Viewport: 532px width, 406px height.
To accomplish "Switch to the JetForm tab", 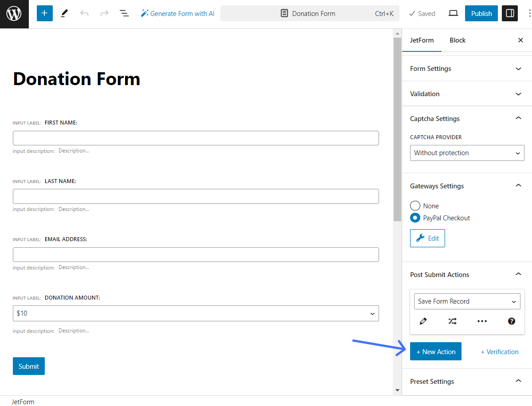I will pos(422,40).
